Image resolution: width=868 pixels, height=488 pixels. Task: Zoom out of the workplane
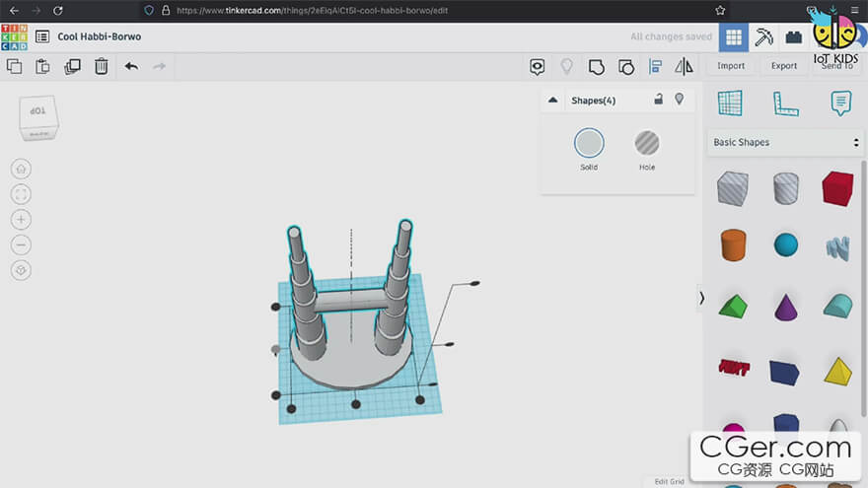pos(21,245)
